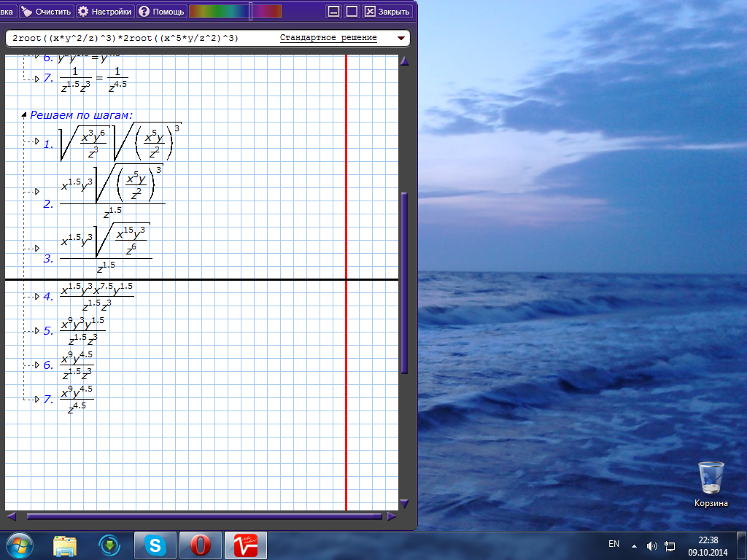The width and height of the screenshot is (747, 560).
Task: Click the Очистить (Clear) broom button
Action: point(46,12)
